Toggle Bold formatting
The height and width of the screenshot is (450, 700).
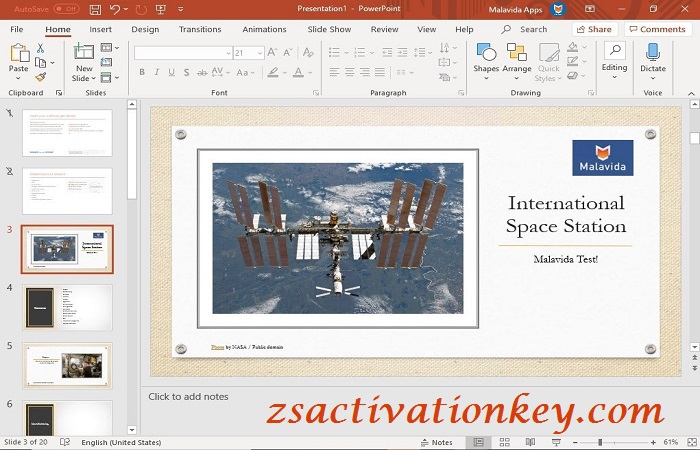coord(142,72)
